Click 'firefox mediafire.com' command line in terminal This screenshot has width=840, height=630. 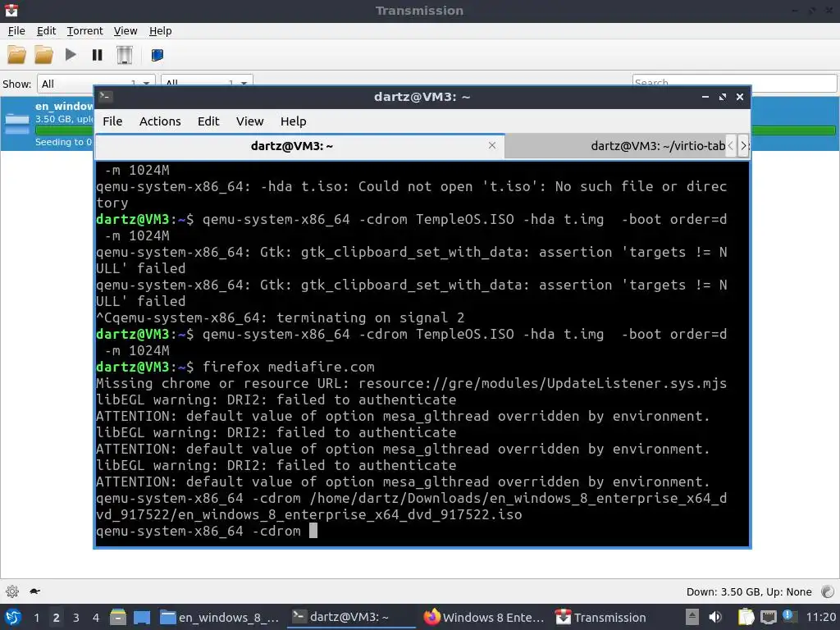288,367
